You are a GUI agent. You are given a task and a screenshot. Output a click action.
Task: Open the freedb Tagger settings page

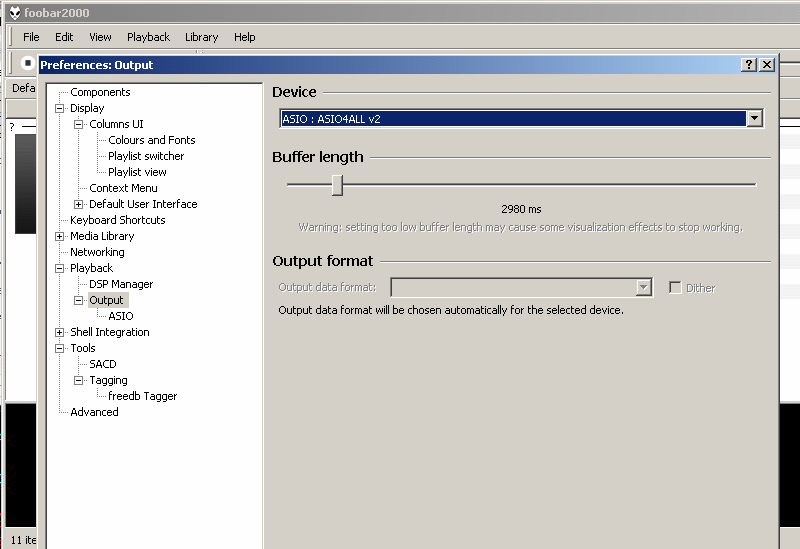(x=142, y=396)
